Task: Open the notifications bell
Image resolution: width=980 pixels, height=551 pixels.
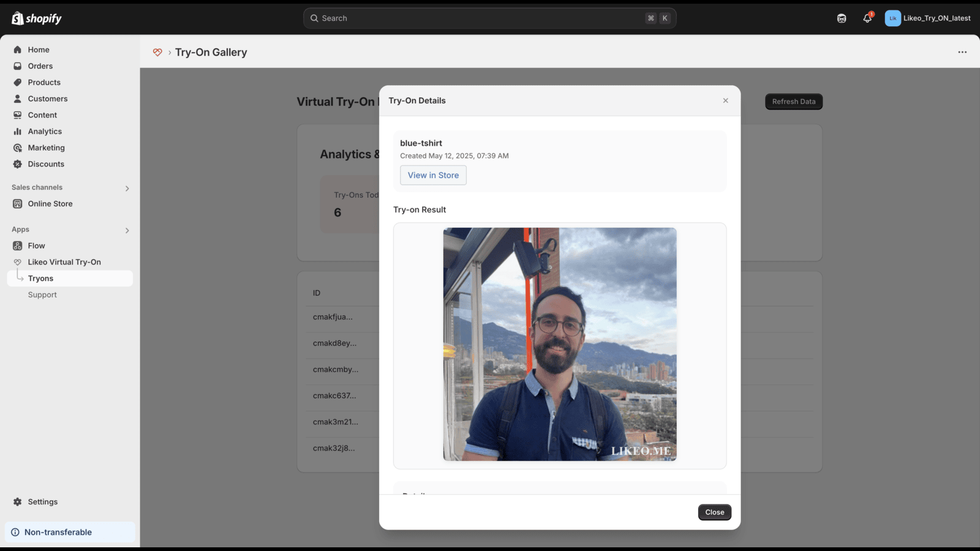Action: [x=867, y=18]
